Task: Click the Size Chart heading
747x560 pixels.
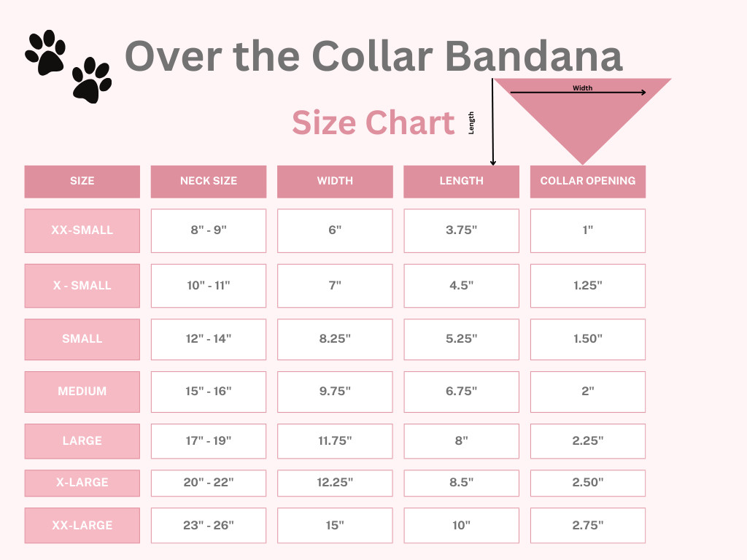Action: (373, 122)
